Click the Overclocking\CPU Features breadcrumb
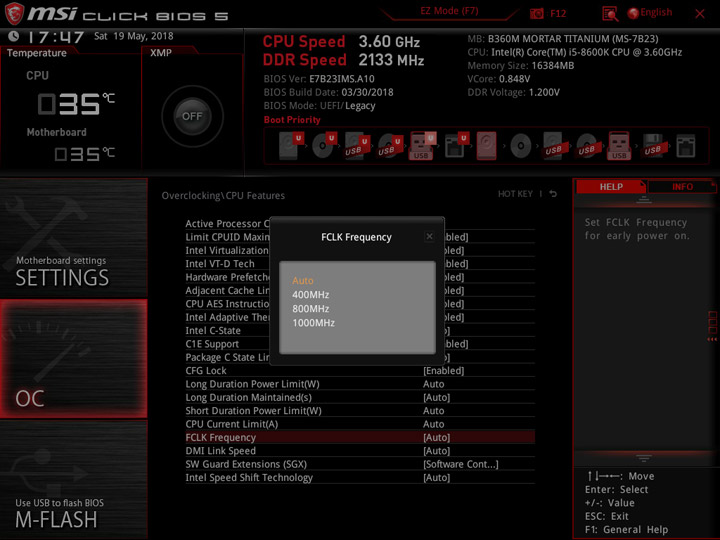This screenshot has width=720, height=540. (x=223, y=196)
